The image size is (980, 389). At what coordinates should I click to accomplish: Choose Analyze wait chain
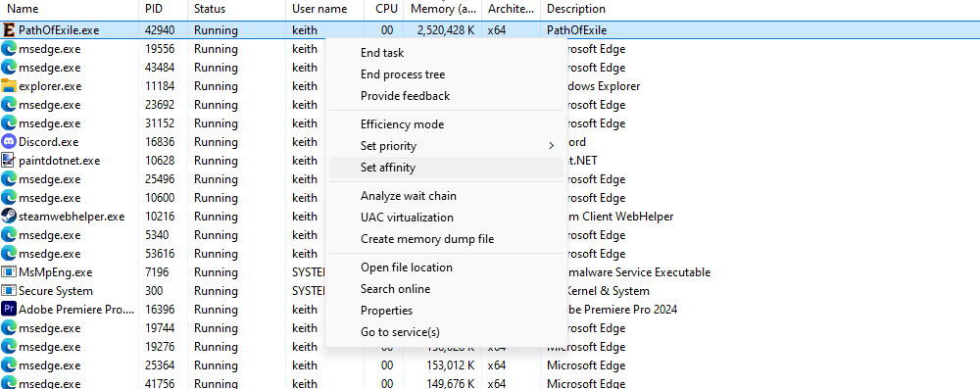pyautogui.click(x=446, y=196)
